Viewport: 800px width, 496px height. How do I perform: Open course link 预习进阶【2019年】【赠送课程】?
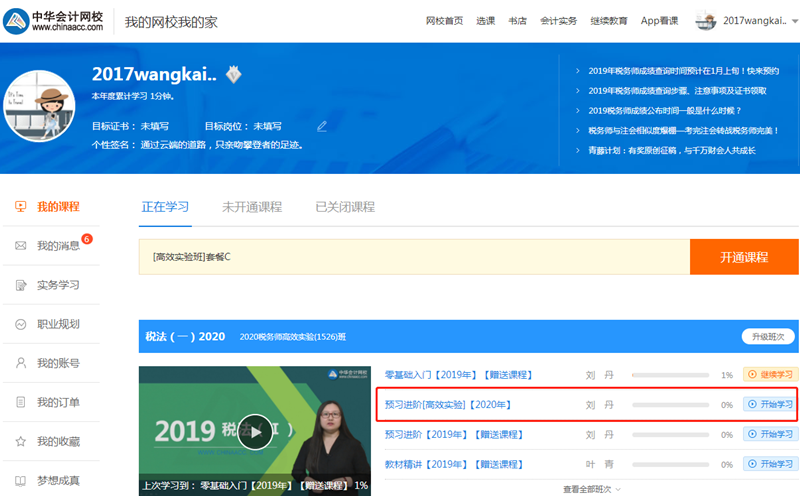click(x=454, y=435)
